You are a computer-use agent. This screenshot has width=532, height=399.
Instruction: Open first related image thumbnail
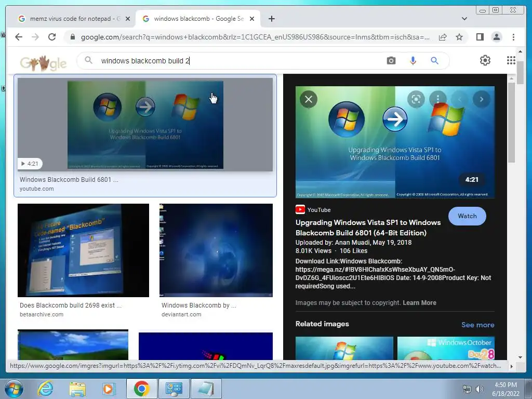(x=344, y=348)
